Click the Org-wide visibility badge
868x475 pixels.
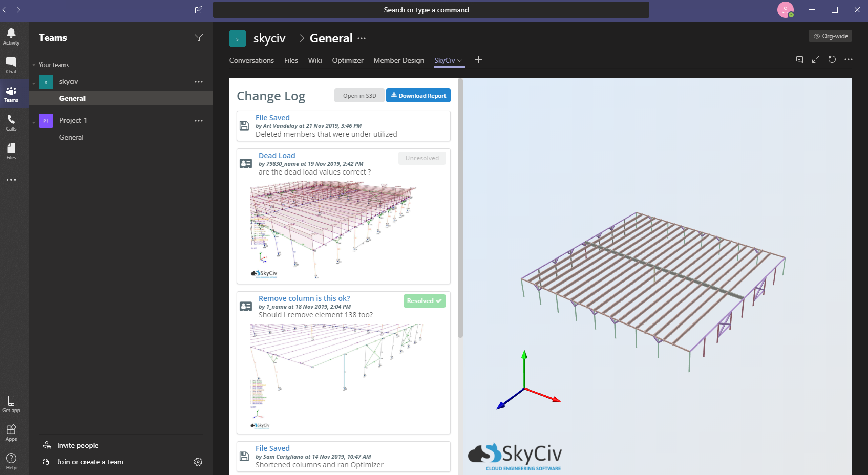[x=830, y=36]
